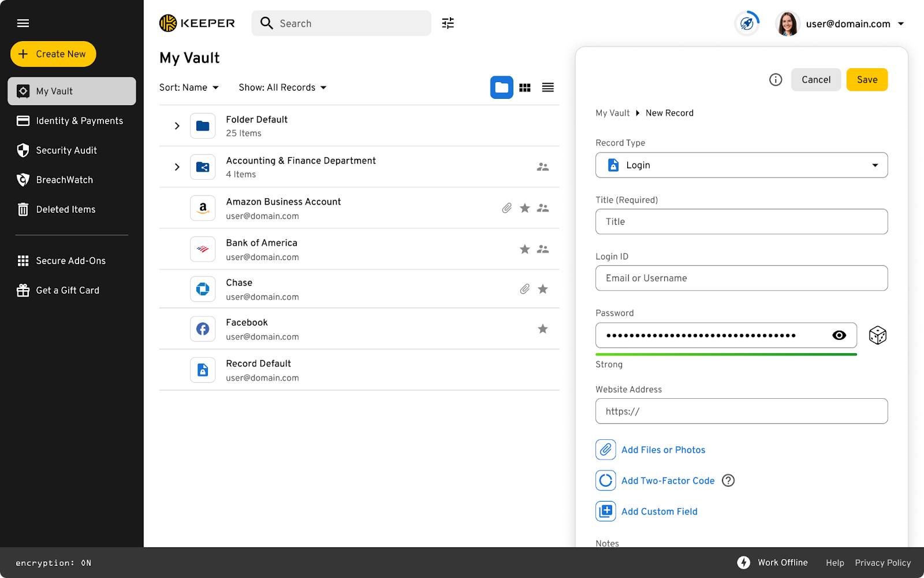This screenshot has width=924, height=578.
Task: Click Add Two-Factor Code link
Action: pos(668,480)
